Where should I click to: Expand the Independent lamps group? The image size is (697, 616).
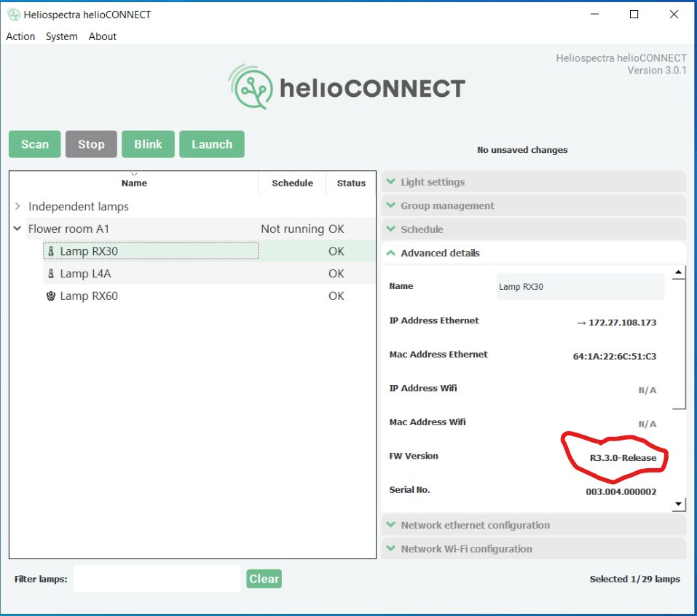point(17,206)
